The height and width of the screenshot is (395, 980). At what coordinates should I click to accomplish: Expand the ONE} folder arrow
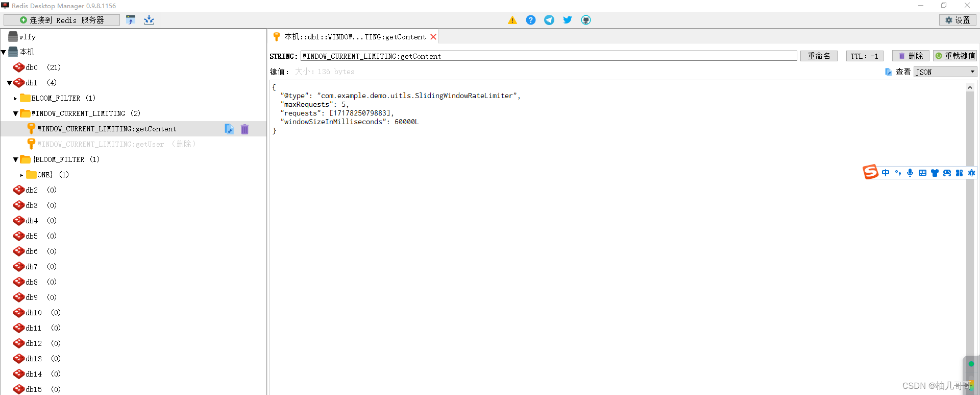(21, 175)
